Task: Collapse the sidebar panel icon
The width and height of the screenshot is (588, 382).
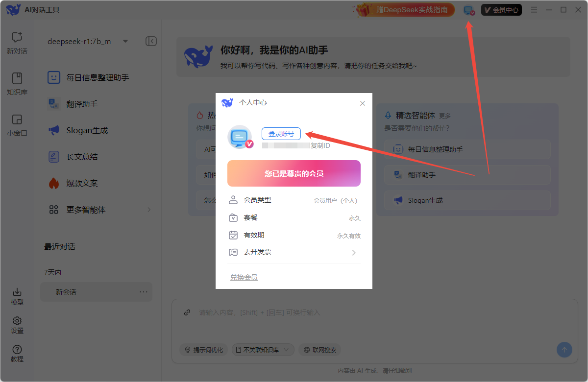Action: (x=151, y=41)
